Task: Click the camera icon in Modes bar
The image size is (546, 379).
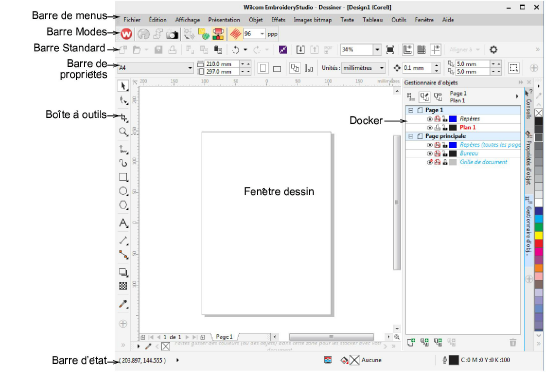Action: coord(172,34)
